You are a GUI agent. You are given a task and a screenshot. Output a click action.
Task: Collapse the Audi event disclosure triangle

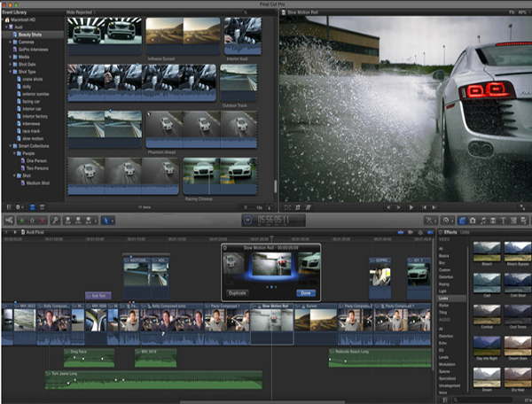pos(6,27)
